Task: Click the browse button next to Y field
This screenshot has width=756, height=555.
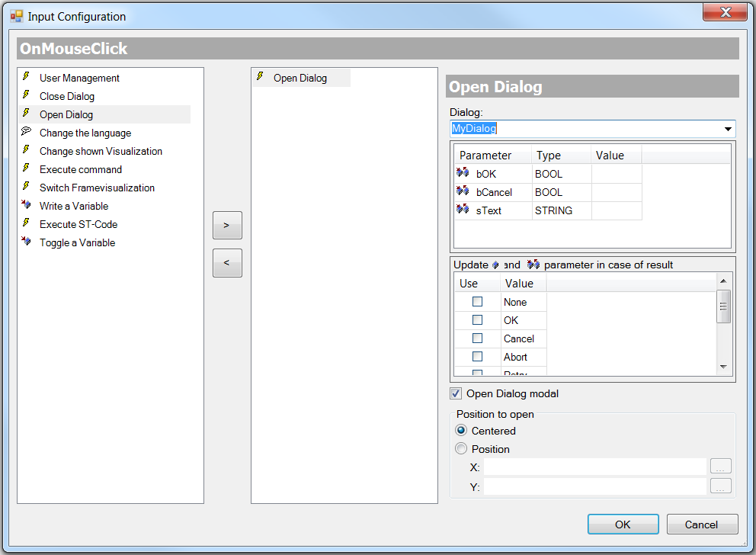Action: (720, 486)
